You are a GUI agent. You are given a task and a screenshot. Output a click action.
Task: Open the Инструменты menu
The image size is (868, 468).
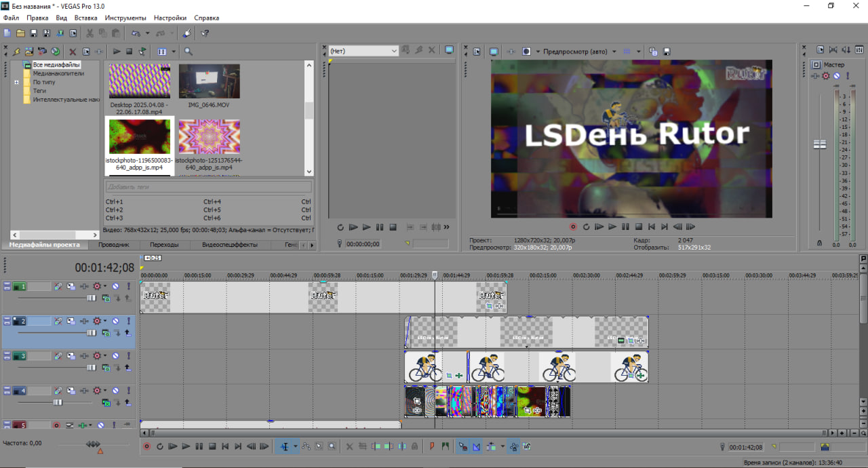125,18
